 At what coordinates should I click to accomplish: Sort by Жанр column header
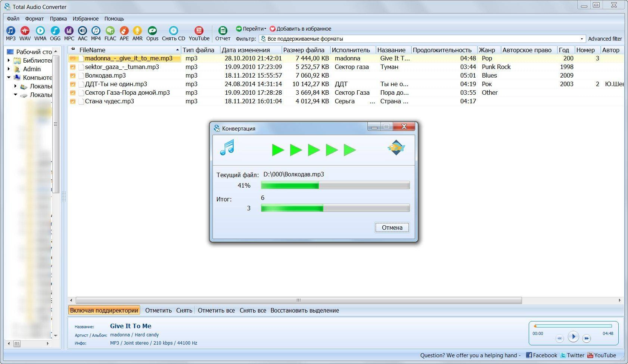coord(489,50)
